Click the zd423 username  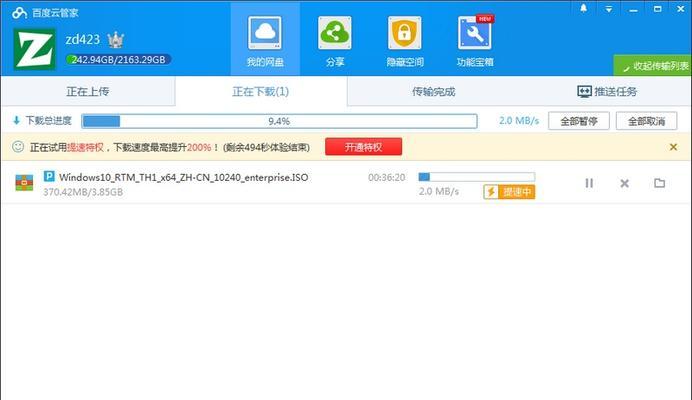83,39
